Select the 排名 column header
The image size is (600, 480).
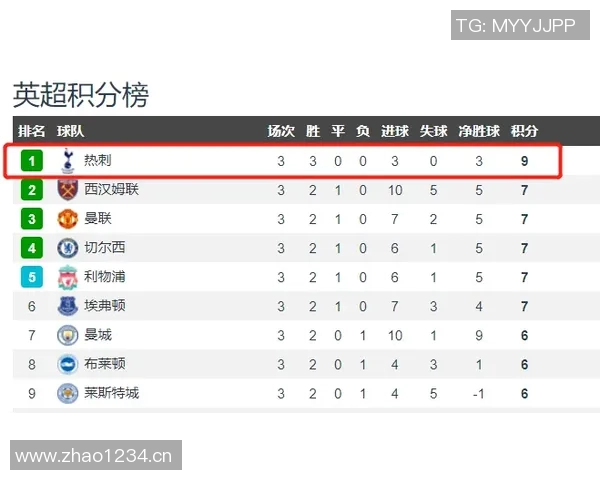tap(32, 131)
